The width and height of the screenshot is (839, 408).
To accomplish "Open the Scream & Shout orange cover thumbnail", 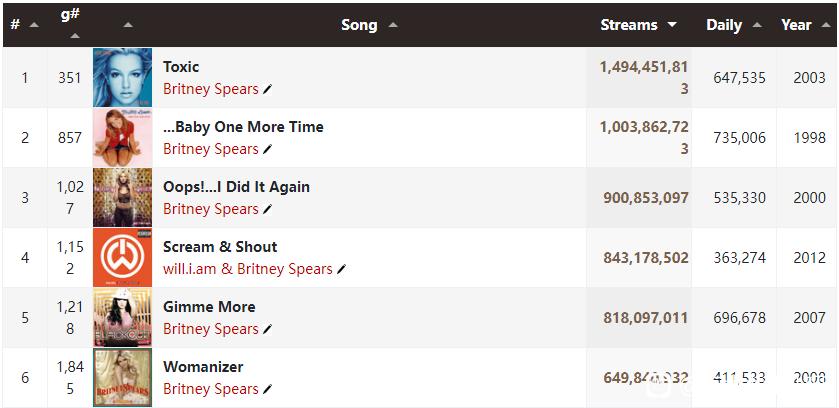I will tap(123, 257).
